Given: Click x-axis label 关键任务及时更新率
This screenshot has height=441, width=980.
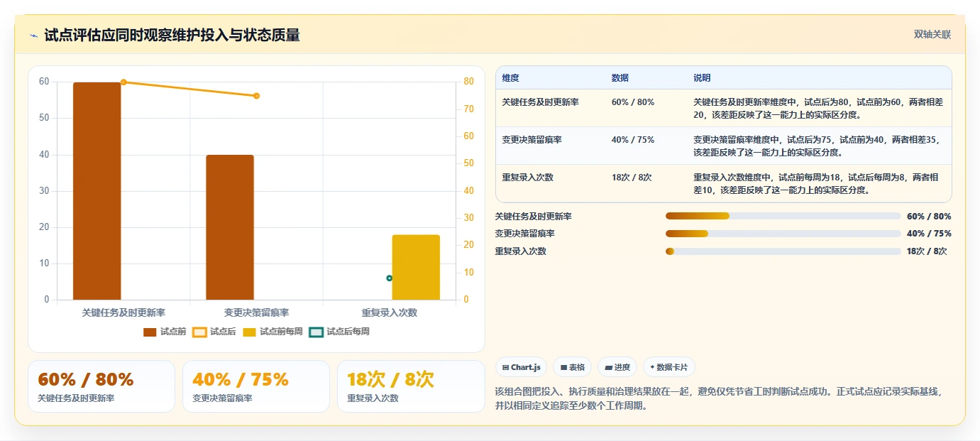Looking at the screenshot, I should [123, 312].
